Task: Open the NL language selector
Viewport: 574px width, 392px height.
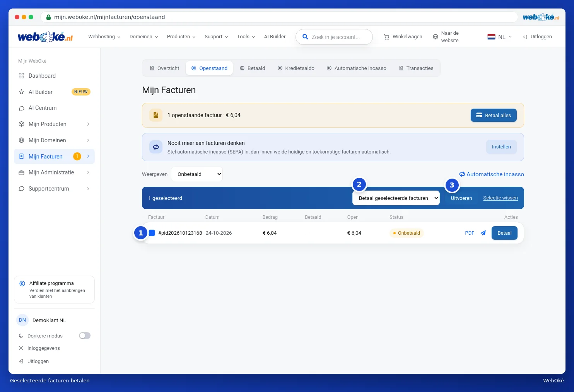Action: [500, 37]
